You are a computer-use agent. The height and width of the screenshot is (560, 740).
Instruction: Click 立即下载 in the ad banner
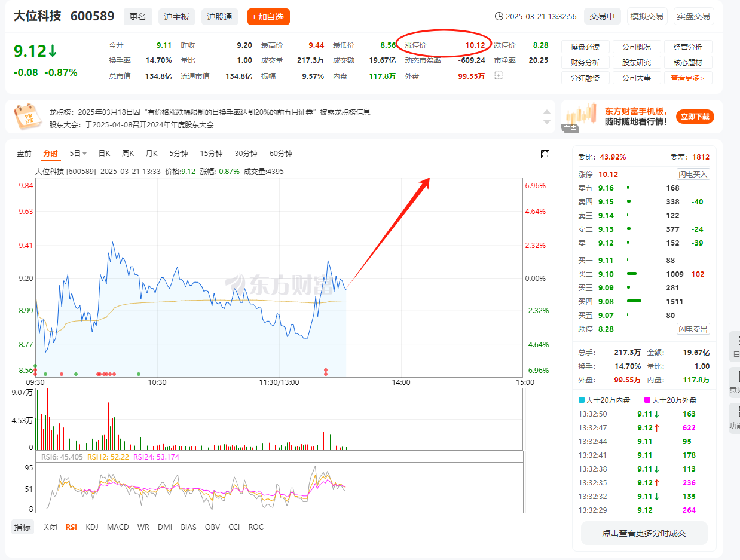(x=695, y=117)
